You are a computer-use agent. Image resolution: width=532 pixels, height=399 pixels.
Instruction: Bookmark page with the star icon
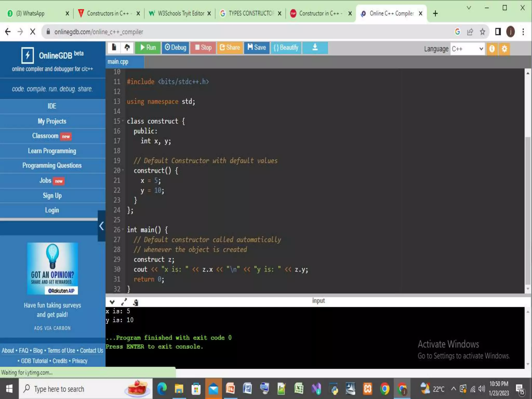(x=482, y=32)
